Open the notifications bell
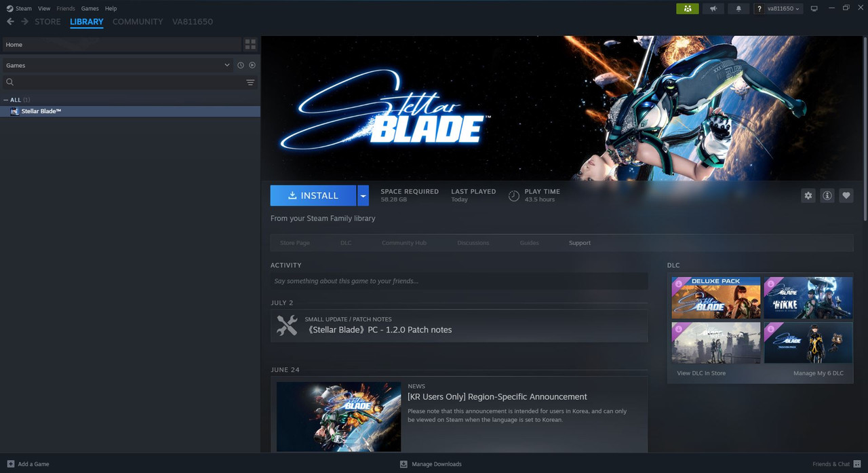The height and width of the screenshot is (473, 868). (738, 8)
